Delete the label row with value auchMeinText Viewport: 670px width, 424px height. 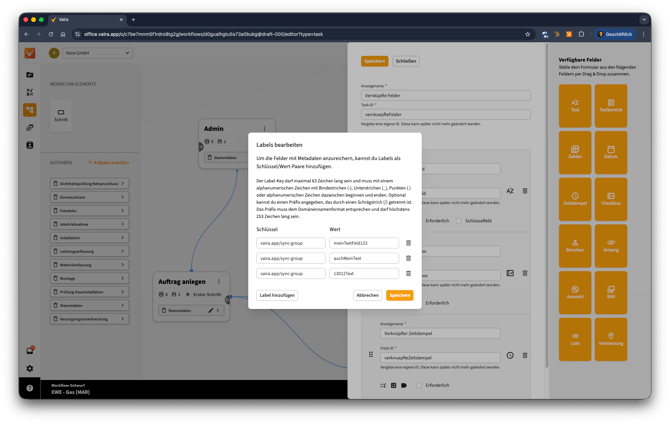[x=408, y=258]
